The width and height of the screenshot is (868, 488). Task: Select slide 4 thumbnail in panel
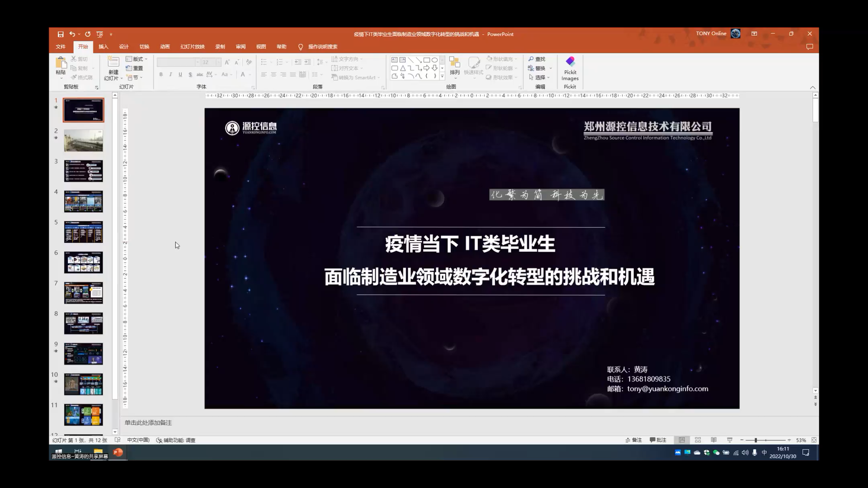(x=84, y=202)
